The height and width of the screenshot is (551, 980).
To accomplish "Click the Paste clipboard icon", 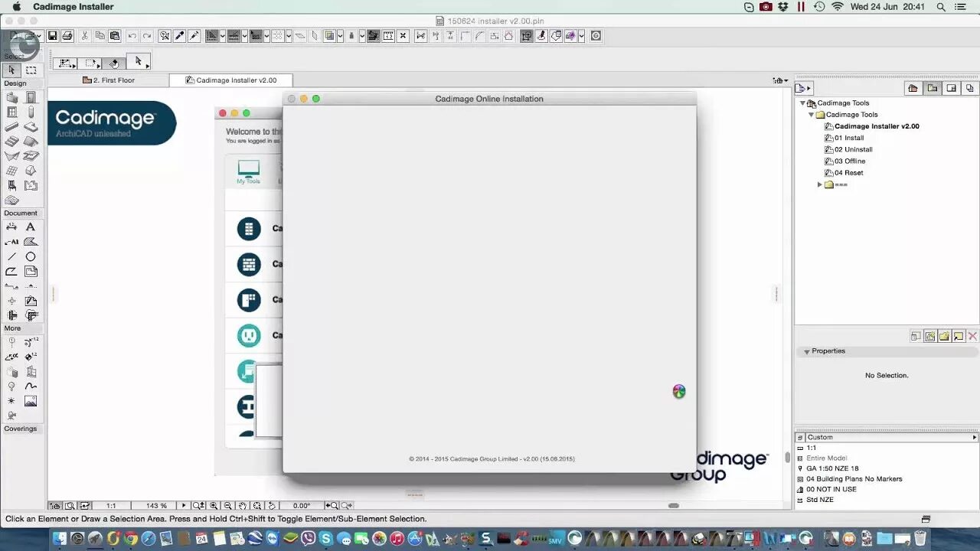I will click(115, 36).
